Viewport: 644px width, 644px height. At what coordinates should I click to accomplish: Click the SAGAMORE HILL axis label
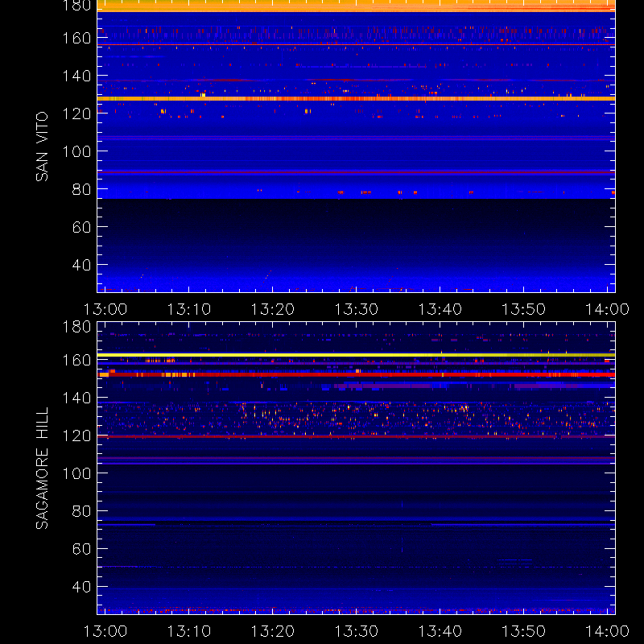click(x=42, y=469)
